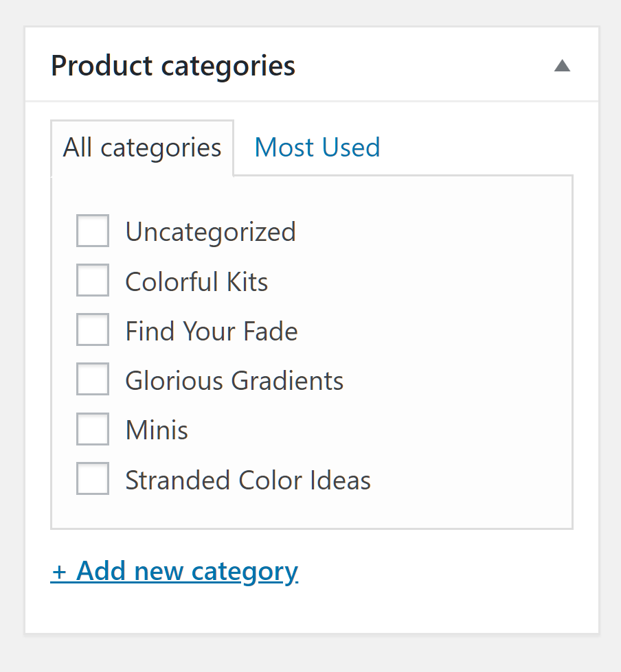Click the Minis label text
Image resolution: width=621 pixels, height=672 pixels.
[157, 430]
